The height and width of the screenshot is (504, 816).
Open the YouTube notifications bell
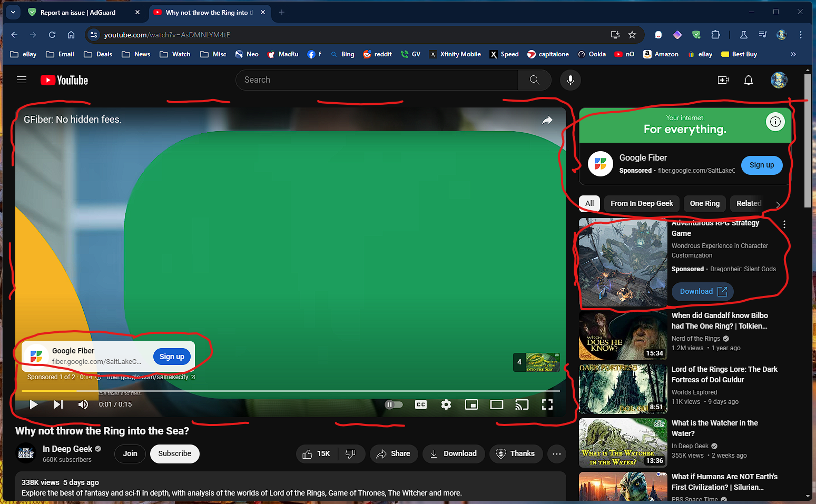pyautogui.click(x=748, y=80)
